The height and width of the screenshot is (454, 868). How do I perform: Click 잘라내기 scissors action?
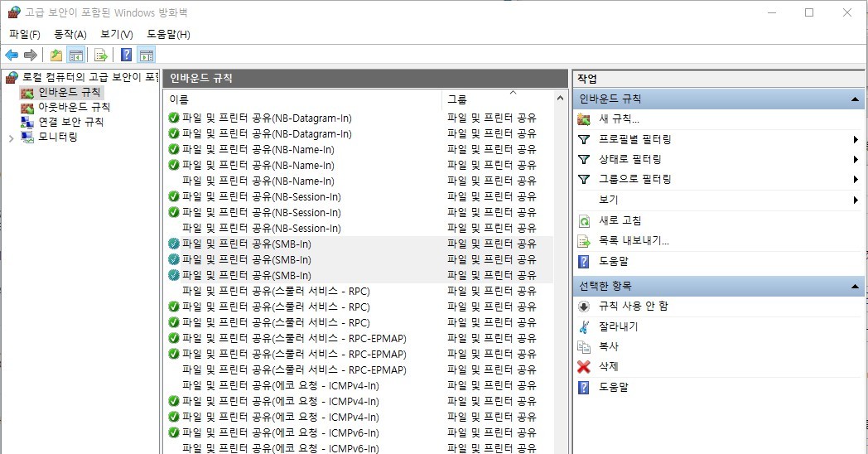click(619, 326)
